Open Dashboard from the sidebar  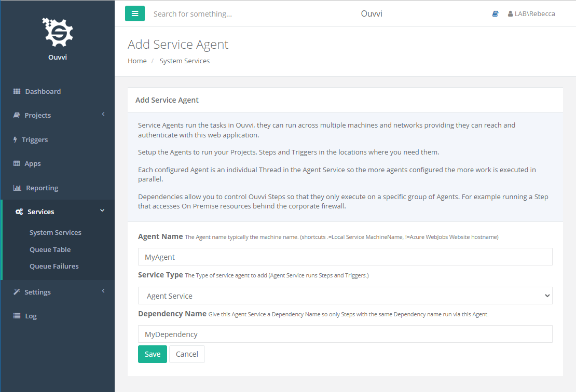click(x=43, y=91)
